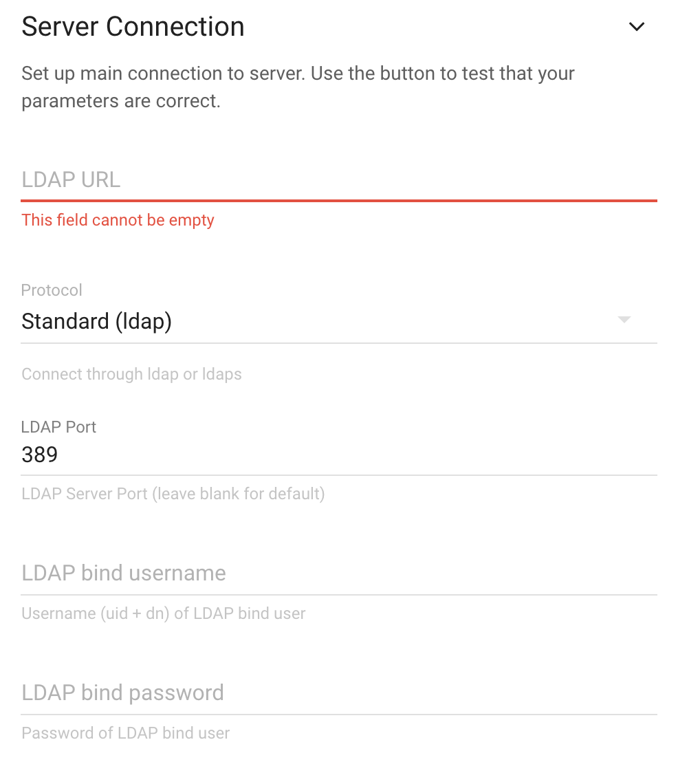The width and height of the screenshot is (678, 784).
Task: Focus the LDAP bind password field
Action: tap(338, 693)
